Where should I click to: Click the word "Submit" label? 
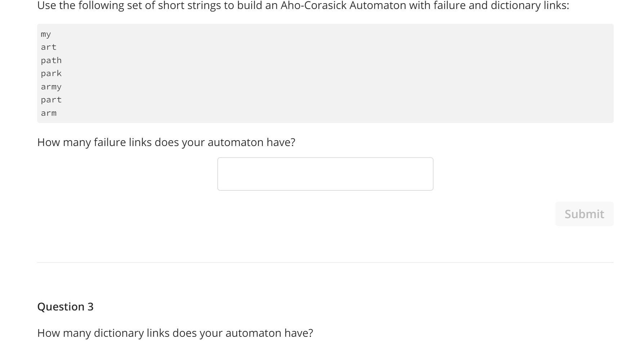tap(584, 213)
